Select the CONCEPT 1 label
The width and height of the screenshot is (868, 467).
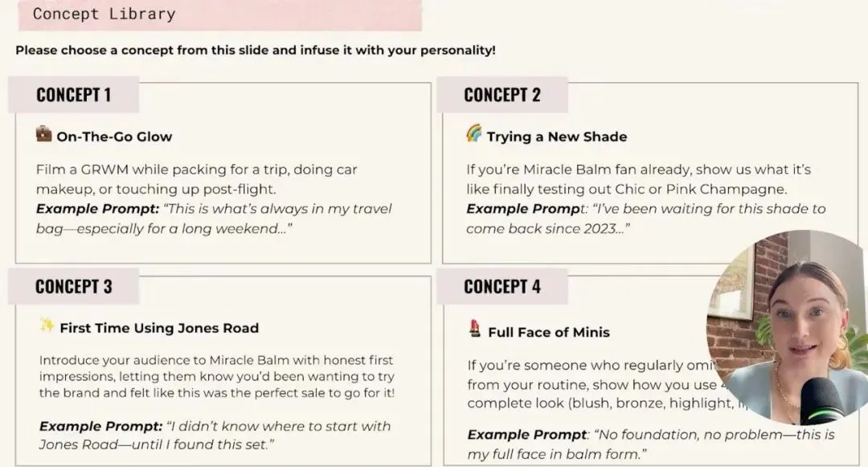74,95
